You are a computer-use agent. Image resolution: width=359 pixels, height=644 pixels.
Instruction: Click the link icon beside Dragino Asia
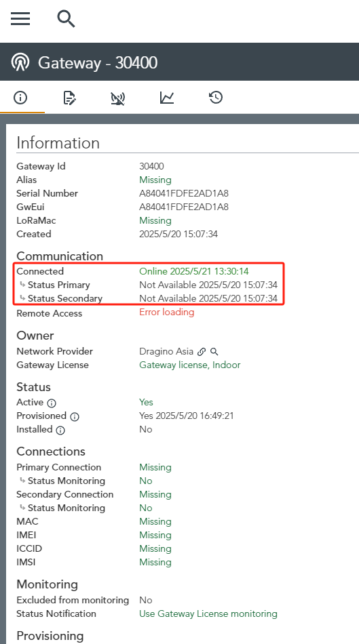point(202,352)
